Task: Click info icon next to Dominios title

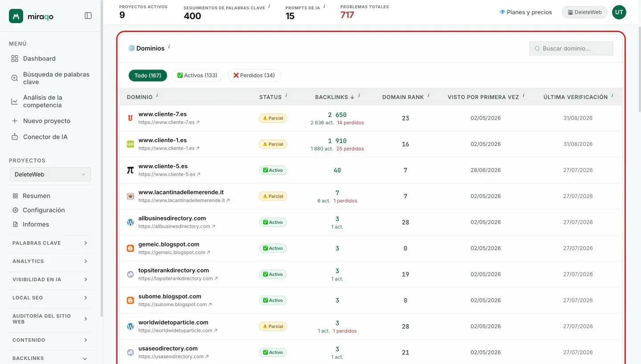Action: point(169,47)
